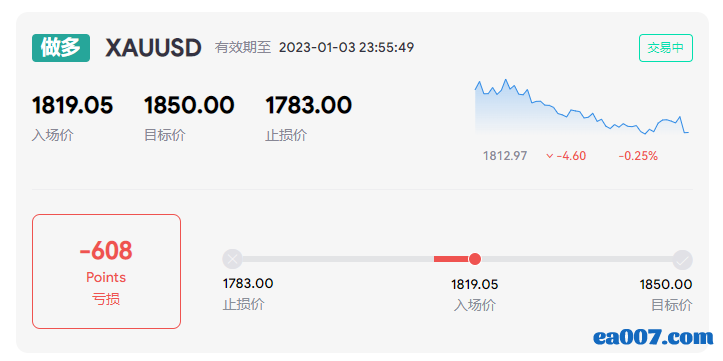Select the 1783.00 stop-loss value at top
This screenshot has width=723, height=361.
pyautogui.click(x=308, y=105)
